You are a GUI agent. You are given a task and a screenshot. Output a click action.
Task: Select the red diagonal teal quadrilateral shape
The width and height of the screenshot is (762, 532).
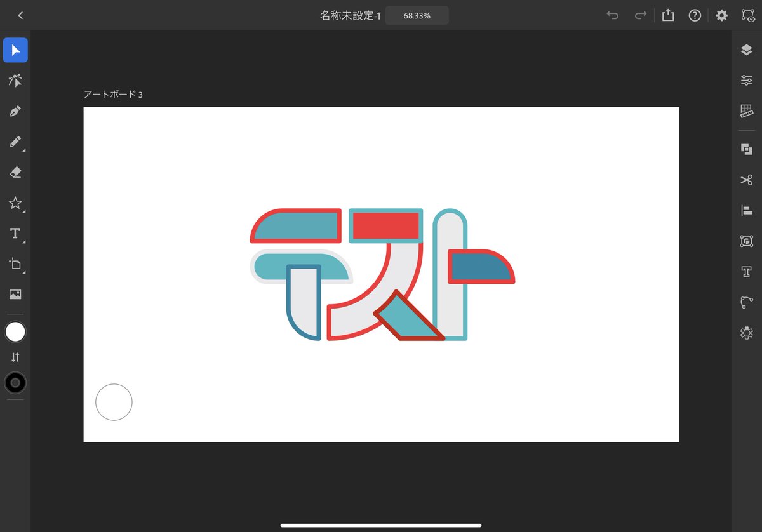coord(410,316)
